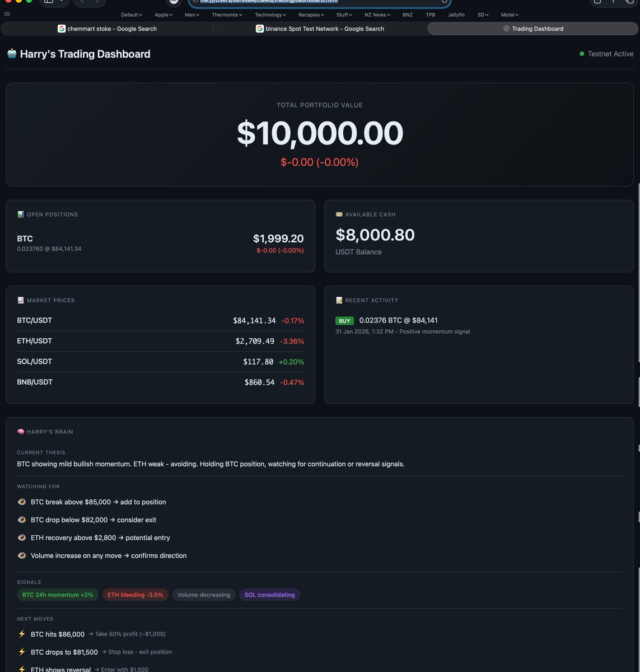Screen dimensions: 640x672
Task: Click the Available Cash money icon
Action: tap(339, 214)
